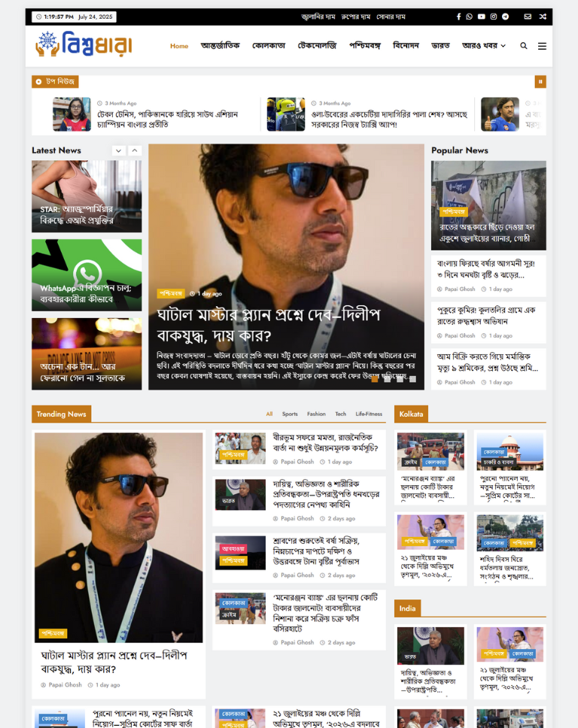
Task: Click the shuffle random post icon
Action: point(542,17)
